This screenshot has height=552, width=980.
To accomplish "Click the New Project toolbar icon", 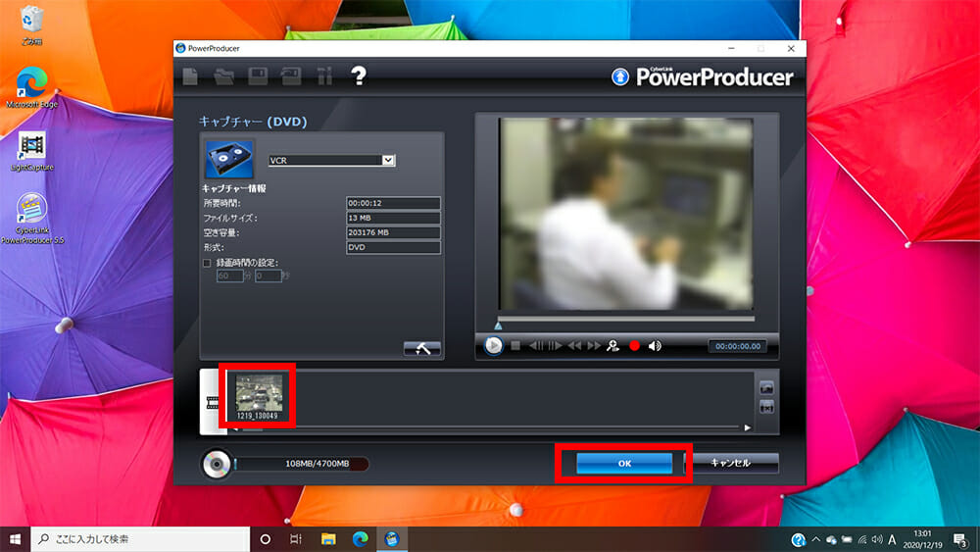I will [191, 76].
